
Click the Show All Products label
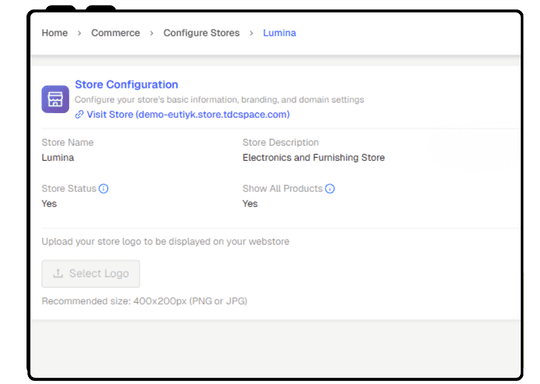(x=282, y=189)
